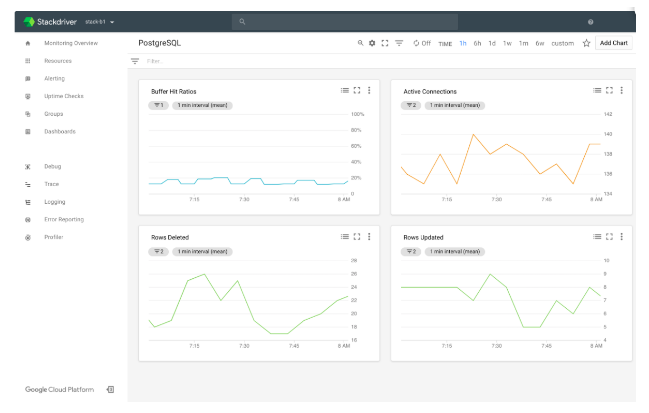Collapse the sidebar using the bottom icon
This screenshot has height=413, width=649.
110,389
